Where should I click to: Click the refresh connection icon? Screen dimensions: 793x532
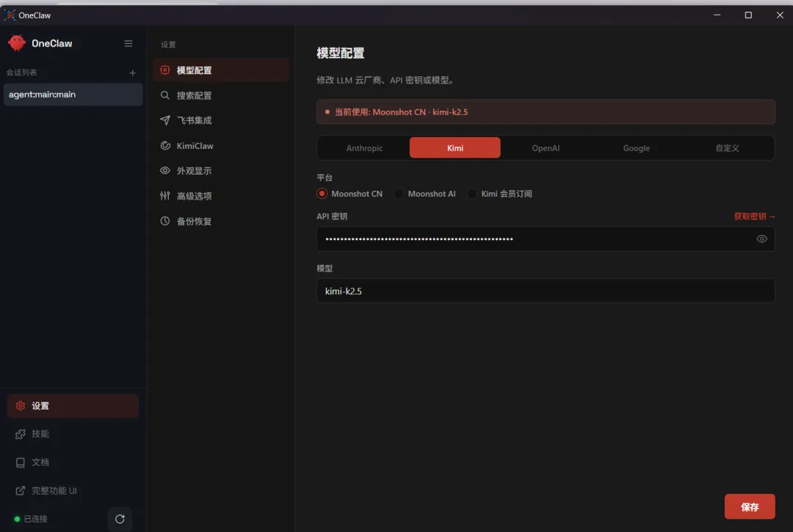pos(120,519)
